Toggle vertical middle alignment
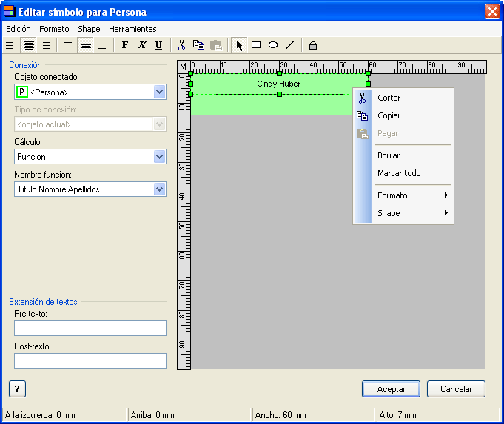This screenshot has width=504, height=424. 85,45
